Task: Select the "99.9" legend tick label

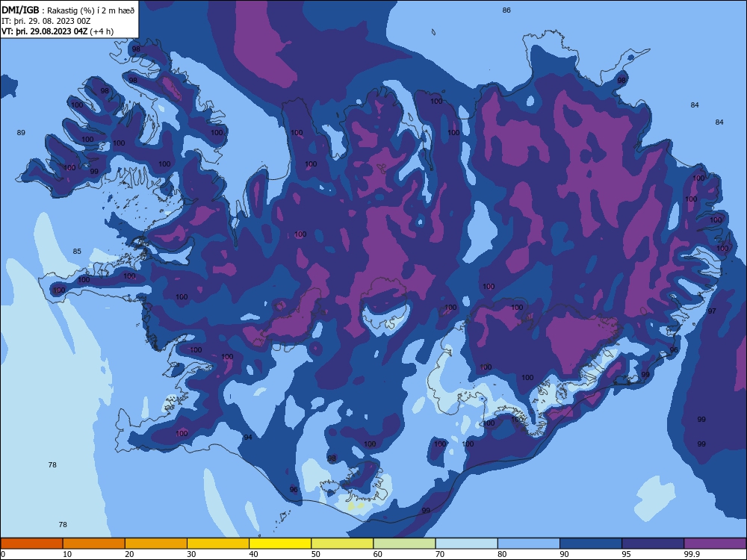Action: [692, 554]
